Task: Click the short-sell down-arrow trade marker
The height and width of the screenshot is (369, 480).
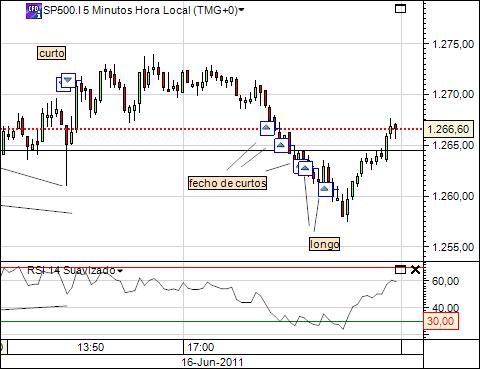Action: (68, 80)
